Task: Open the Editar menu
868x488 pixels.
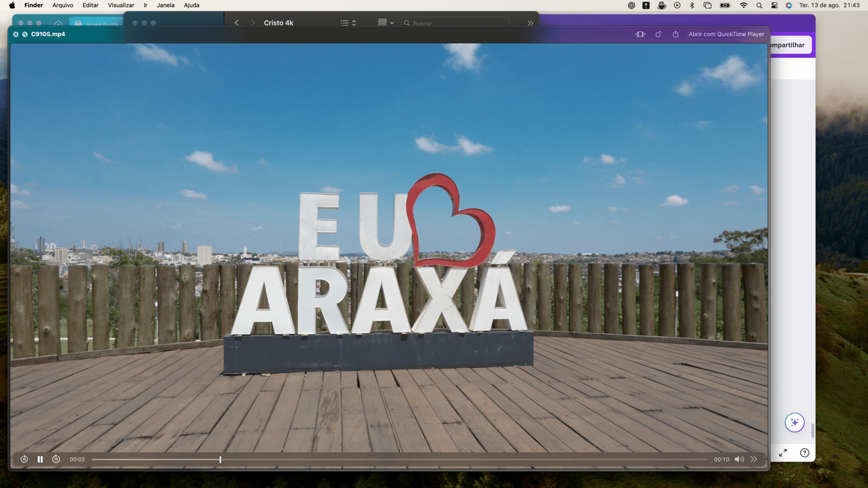Action: click(x=90, y=5)
